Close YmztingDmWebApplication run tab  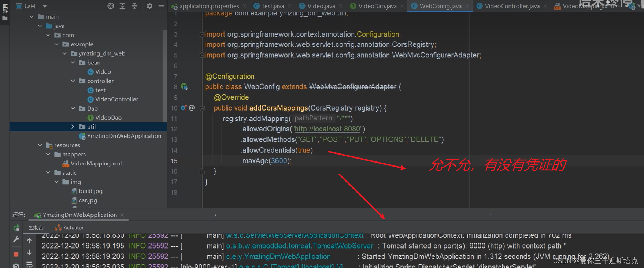(x=122, y=215)
